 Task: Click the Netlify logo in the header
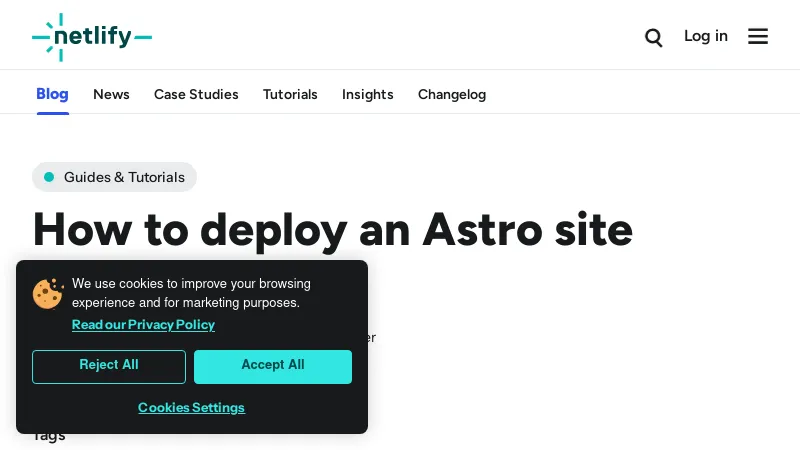click(x=92, y=37)
